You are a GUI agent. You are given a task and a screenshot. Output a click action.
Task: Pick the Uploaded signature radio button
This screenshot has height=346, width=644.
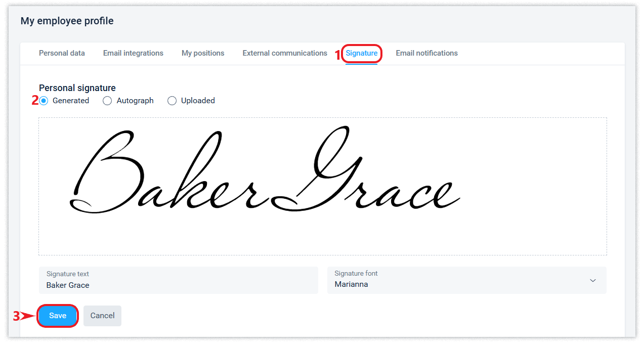[172, 101]
